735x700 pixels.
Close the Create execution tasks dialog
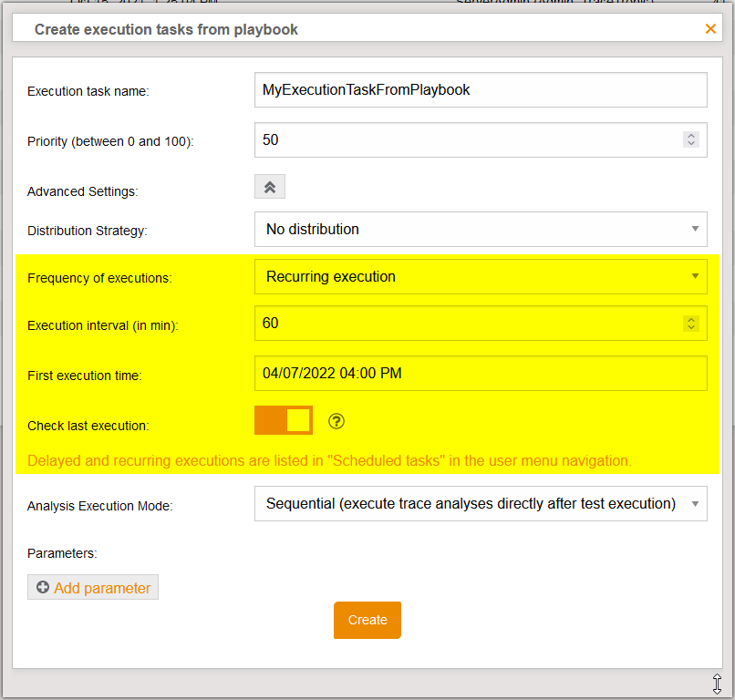click(x=710, y=29)
